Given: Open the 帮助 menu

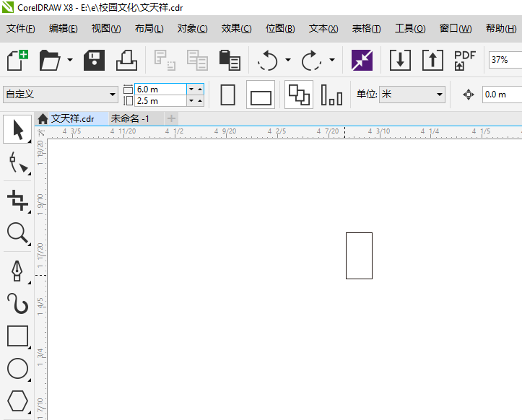Looking at the screenshot, I should click(x=501, y=29).
